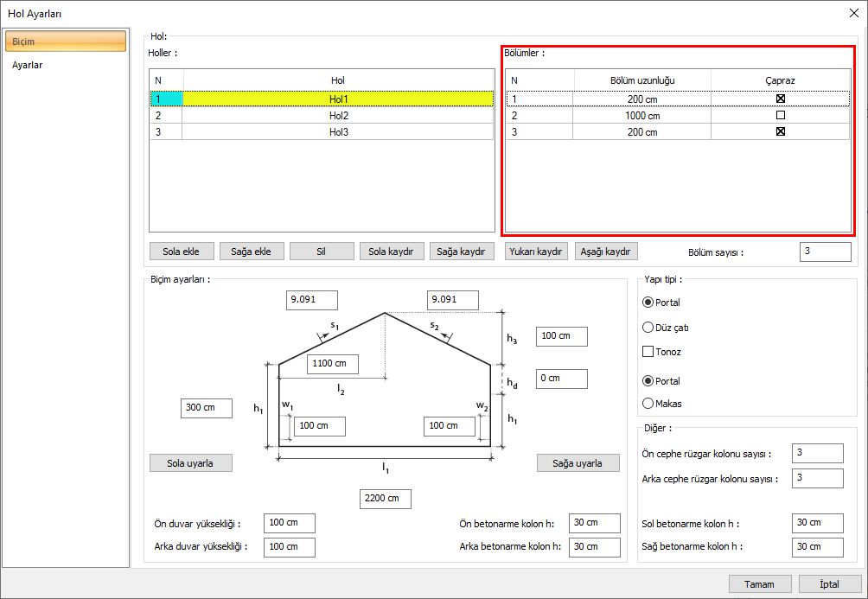Screen dimensions: 868x599
Task: Switch to the Ayarlar tab
Action: pyautogui.click(x=28, y=65)
